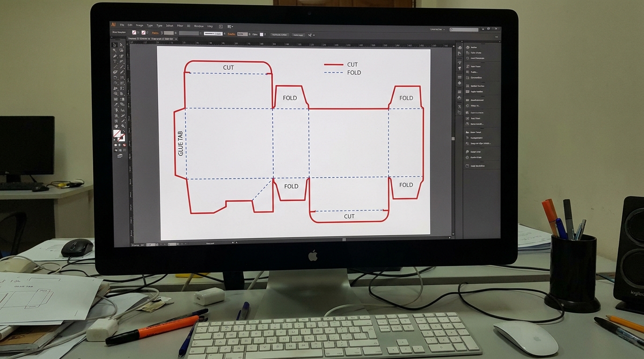This screenshot has height=359, width=644.
Task: Close the document tab with its x
Action: pos(176,38)
